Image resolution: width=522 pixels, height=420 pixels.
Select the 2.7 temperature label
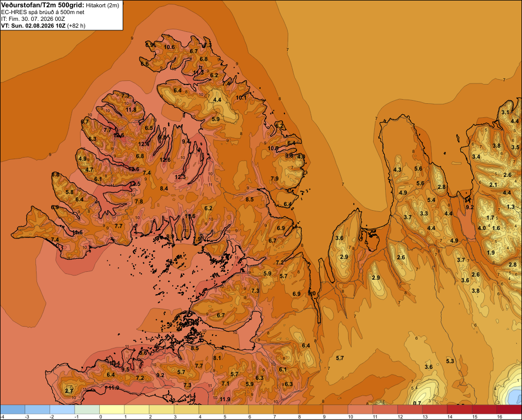point(69,391)
